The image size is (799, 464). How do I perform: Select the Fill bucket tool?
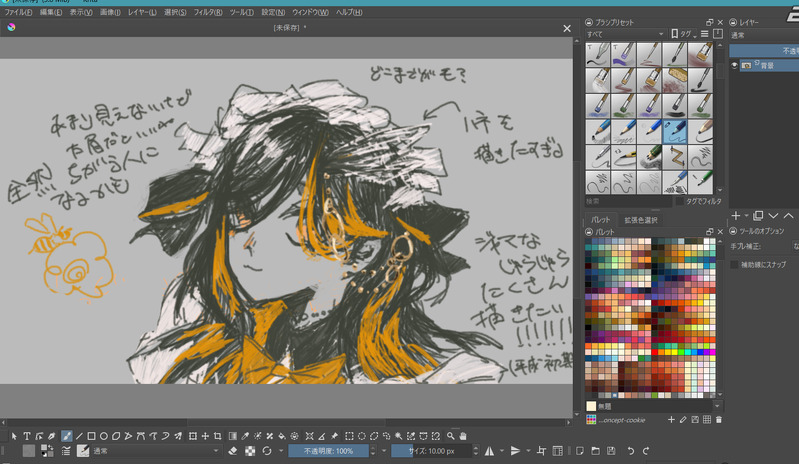coord(282,436)
